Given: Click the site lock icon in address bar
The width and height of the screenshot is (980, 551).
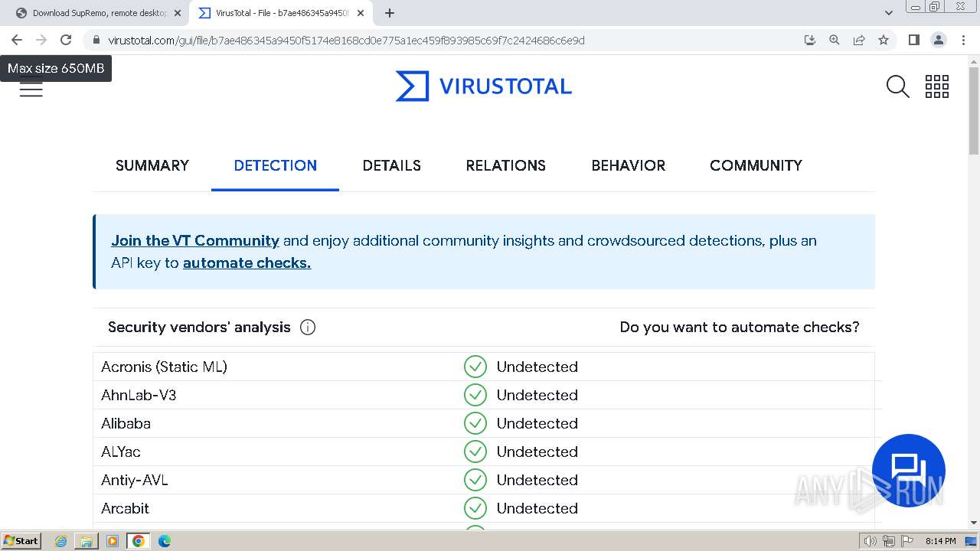Looking at the screenshot, I should tap(96, 40).
